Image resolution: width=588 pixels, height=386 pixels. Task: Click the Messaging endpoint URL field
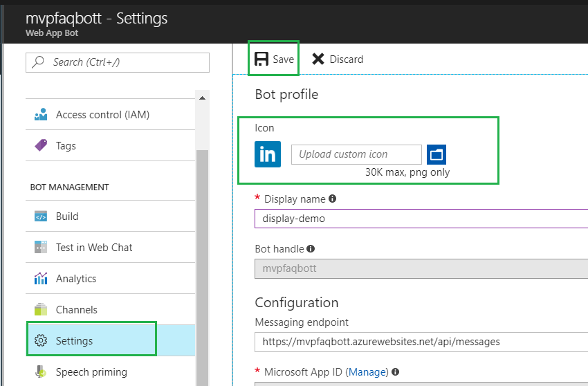421,342
